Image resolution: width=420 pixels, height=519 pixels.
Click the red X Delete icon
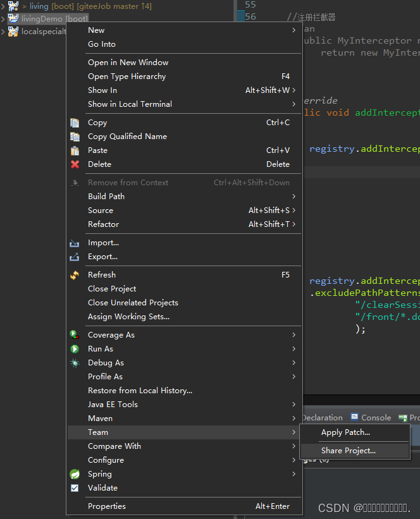pos(75,164)
